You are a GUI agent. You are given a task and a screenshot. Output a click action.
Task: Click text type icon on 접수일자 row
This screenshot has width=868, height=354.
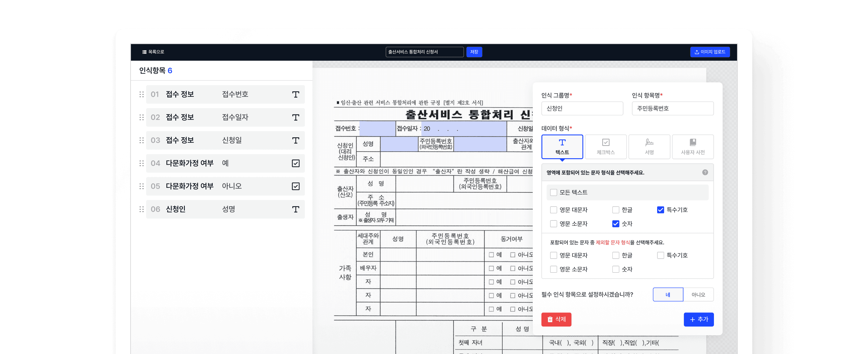pyautogui.click(x=295, y=117)
